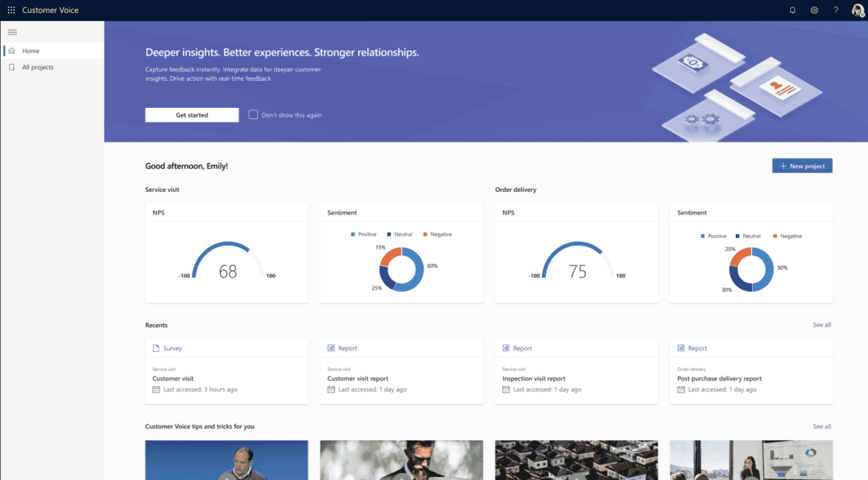Click the Report icon on Post purchase delivery report

[682, 347]
